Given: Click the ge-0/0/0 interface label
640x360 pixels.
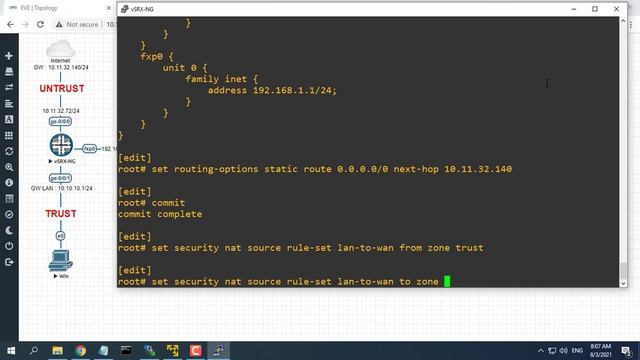Looking at the screenshot, I should (x=60, y=122).
